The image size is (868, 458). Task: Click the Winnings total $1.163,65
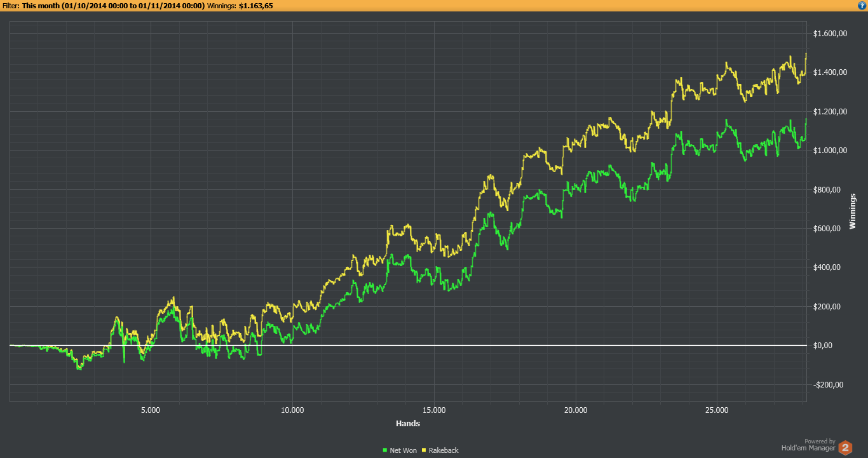pyautogui.click(x=256, y=5)
